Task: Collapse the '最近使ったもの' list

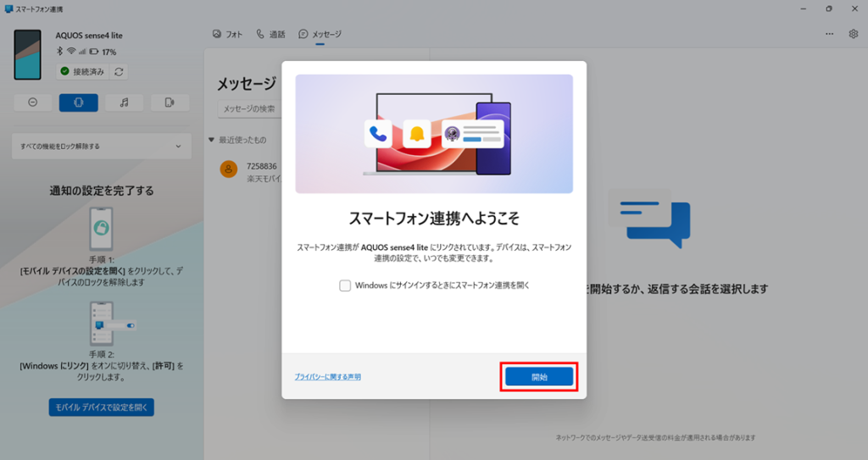Action: (x=212, y=139)
